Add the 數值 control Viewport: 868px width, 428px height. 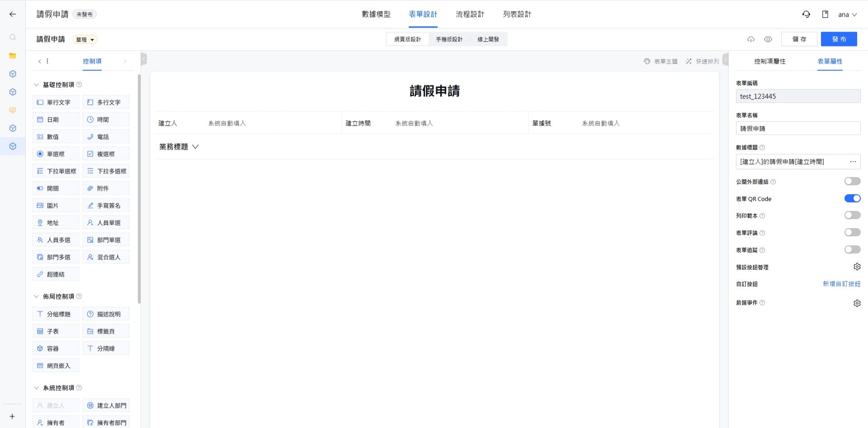(x=56, y=137)
